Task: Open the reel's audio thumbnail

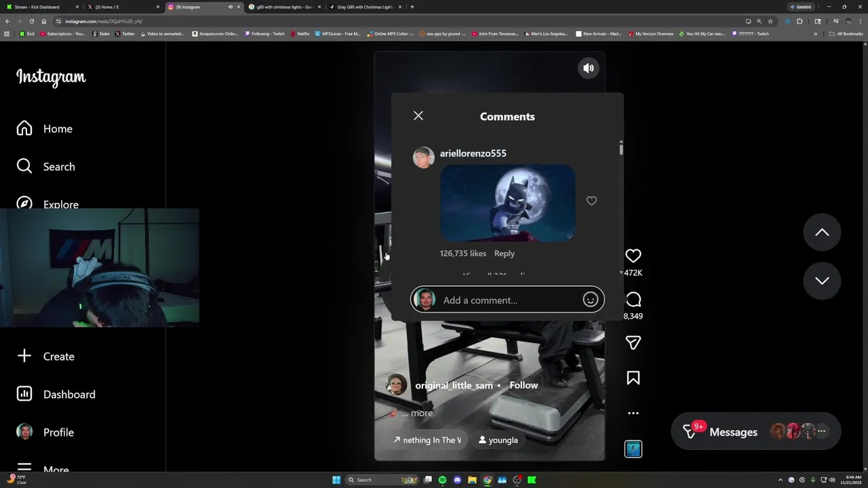Action: (x=633, y=449)
